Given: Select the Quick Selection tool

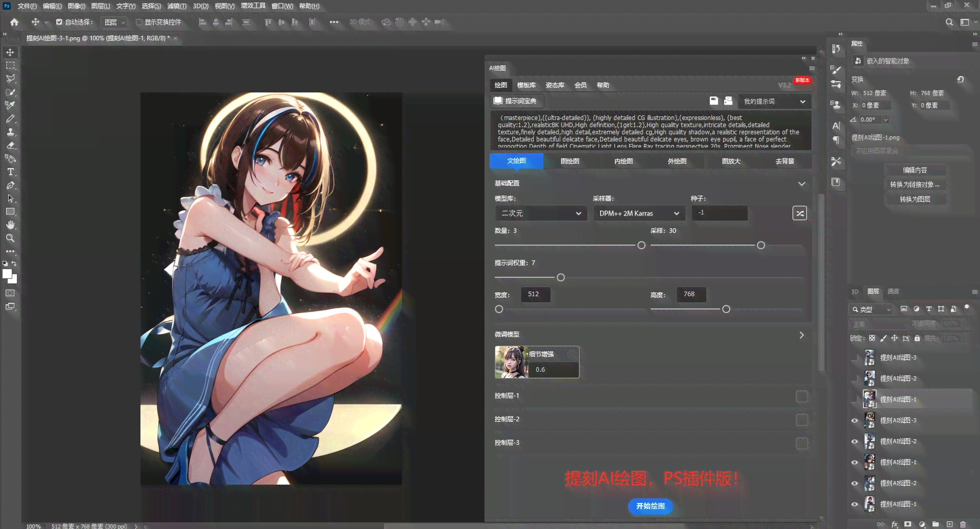Looking at the screenshot, I should [x=10, y=92].
